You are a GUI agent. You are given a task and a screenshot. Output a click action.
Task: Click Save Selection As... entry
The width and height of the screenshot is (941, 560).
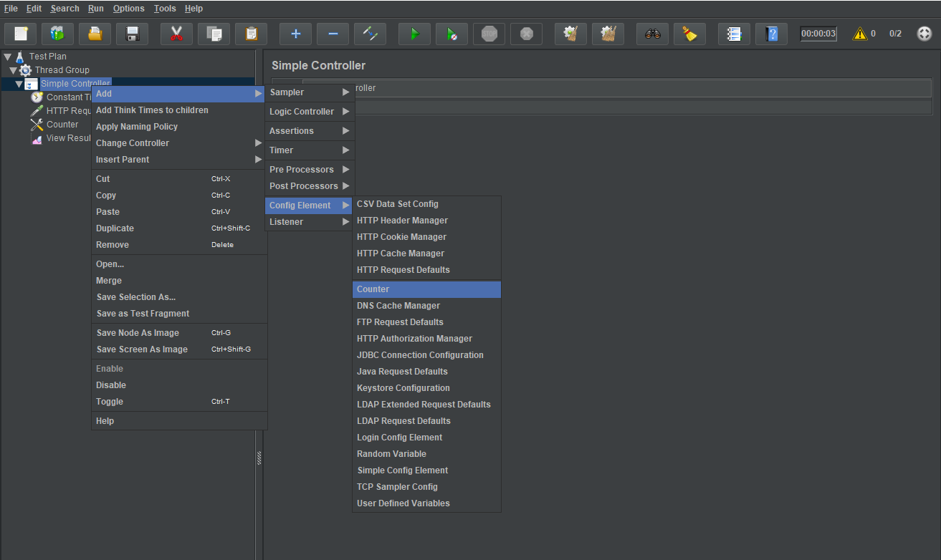[179, 297]
